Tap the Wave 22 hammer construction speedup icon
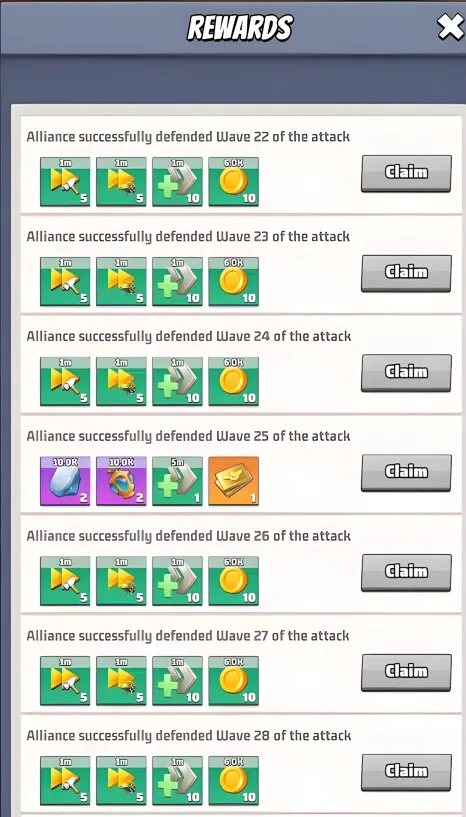Image resolution: width=466 pixels, height=817 pixels. 65,182
